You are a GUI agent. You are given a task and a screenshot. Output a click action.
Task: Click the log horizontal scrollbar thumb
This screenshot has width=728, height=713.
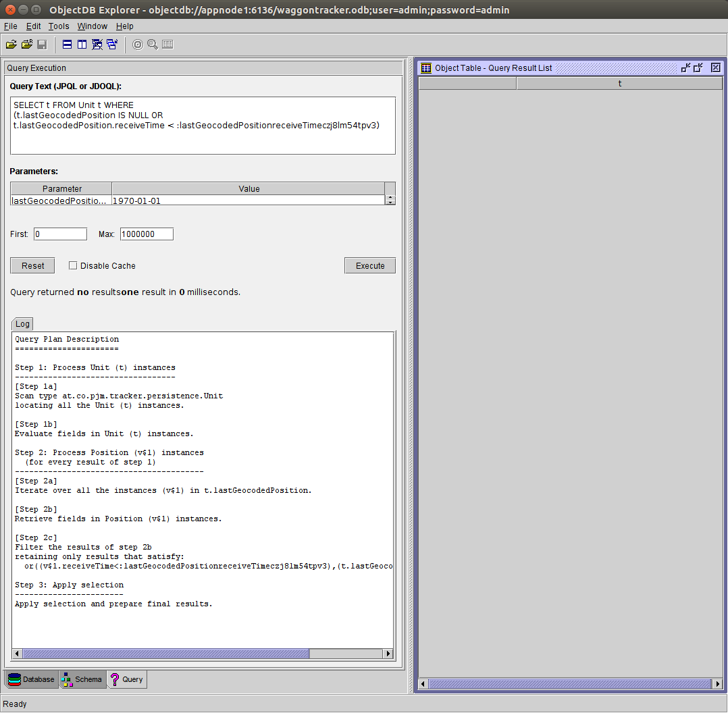click(x=165, y=653)
